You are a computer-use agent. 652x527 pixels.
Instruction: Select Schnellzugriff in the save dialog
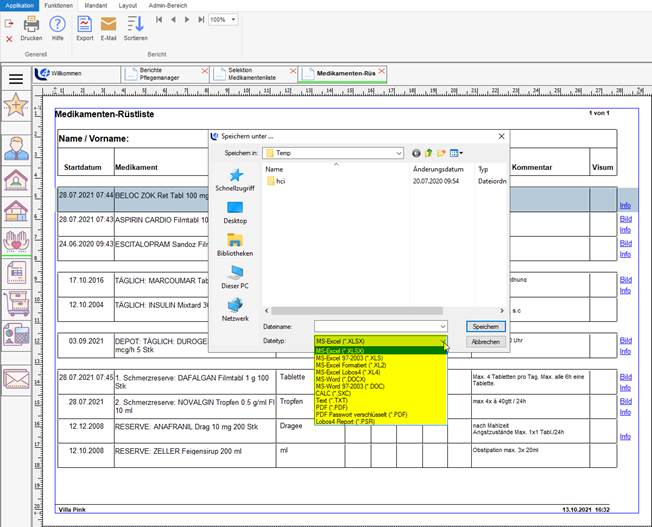(x=235, y=180)
